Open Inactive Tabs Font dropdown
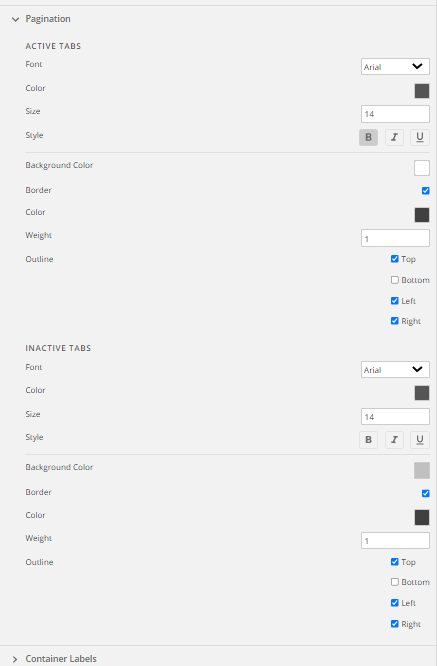 pos(395,370)
